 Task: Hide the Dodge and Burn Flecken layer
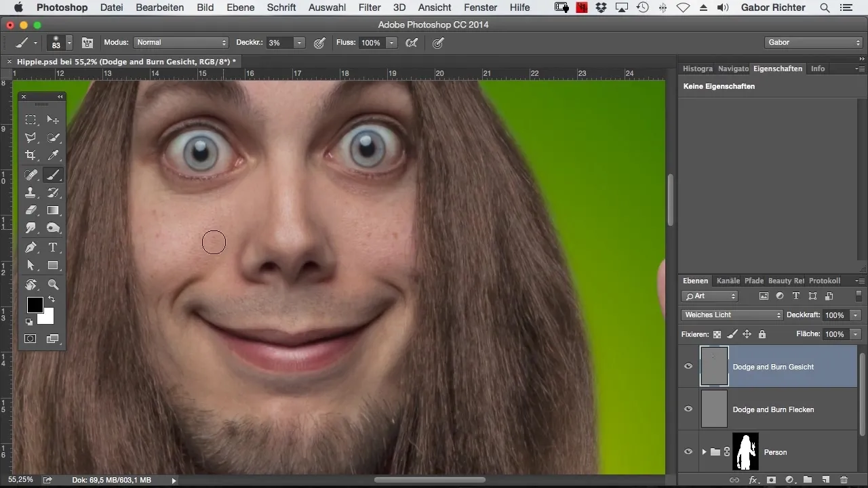[688, 409]
